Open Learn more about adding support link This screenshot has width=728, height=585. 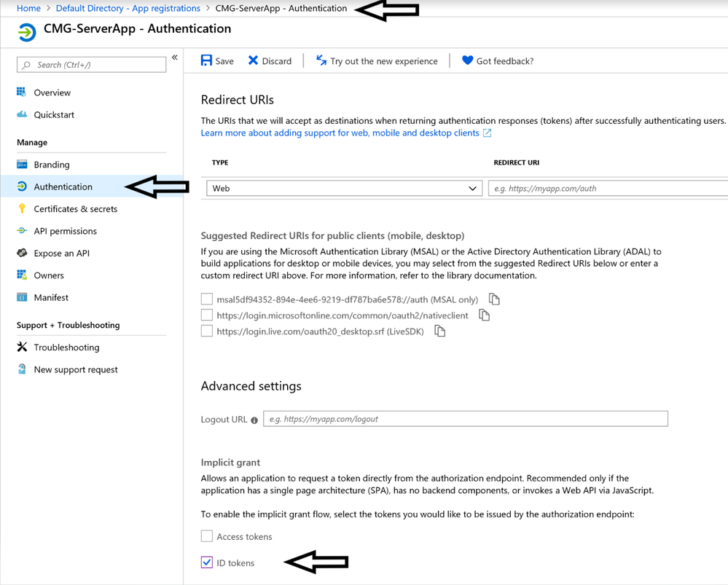pos(340,133)
